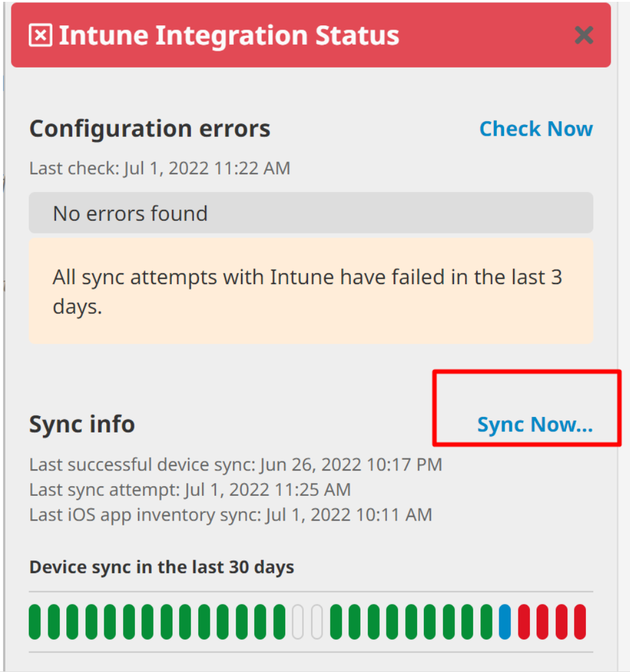Click the Sync info heading

[82, 425]
